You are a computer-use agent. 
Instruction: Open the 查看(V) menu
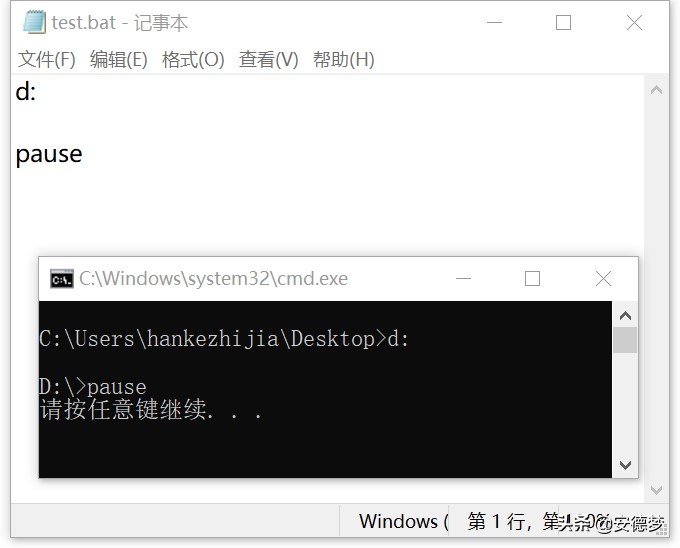tap(268, 59)
